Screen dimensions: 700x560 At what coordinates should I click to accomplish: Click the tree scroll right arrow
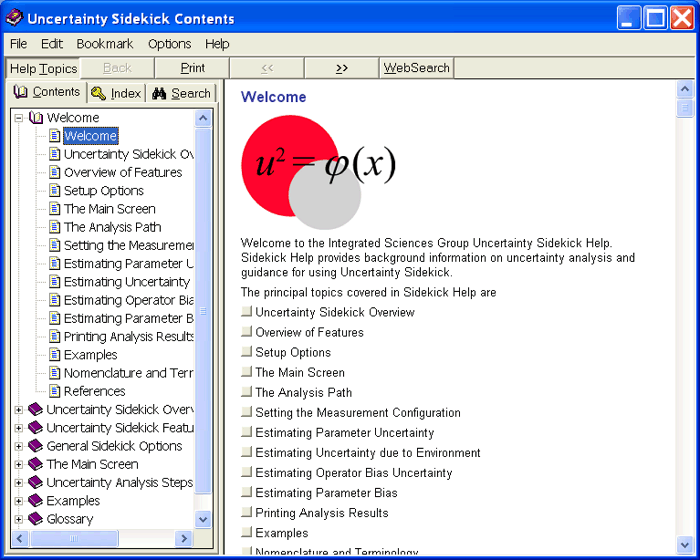[183, 538]
